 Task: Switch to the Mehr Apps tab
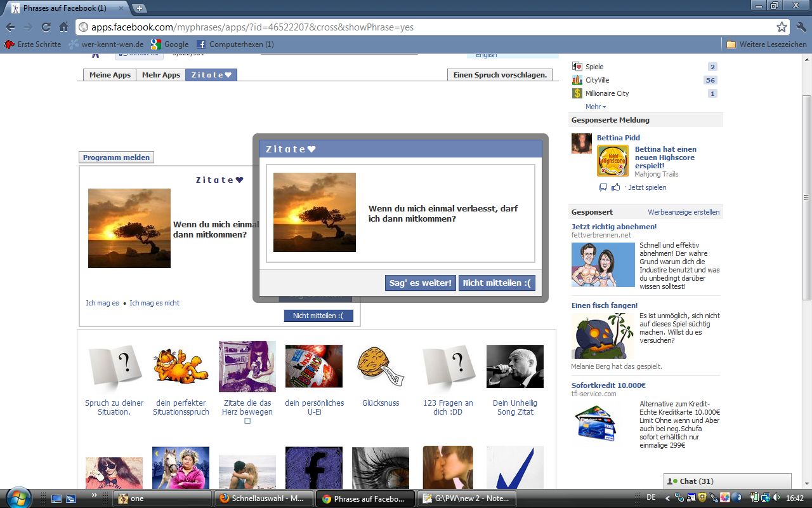tap(160, 75)
